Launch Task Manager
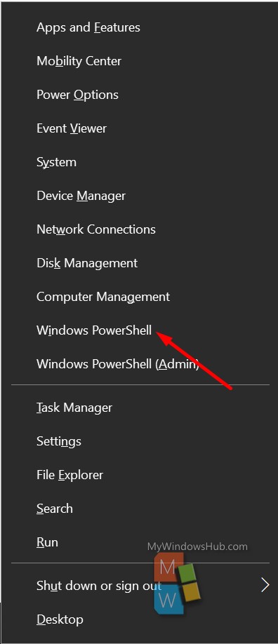This screenshot has width=278, height=644. (140, 408)
